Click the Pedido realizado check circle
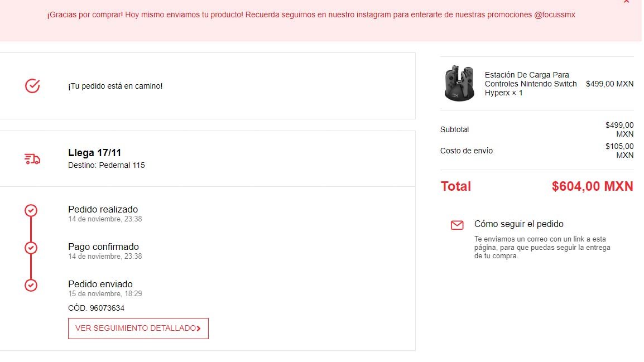 31,210
